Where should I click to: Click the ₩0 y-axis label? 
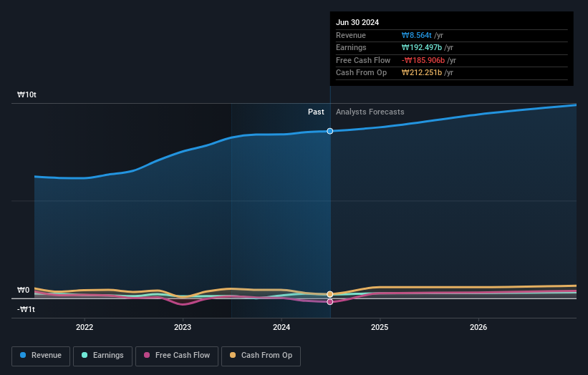[x=23, y=291]
